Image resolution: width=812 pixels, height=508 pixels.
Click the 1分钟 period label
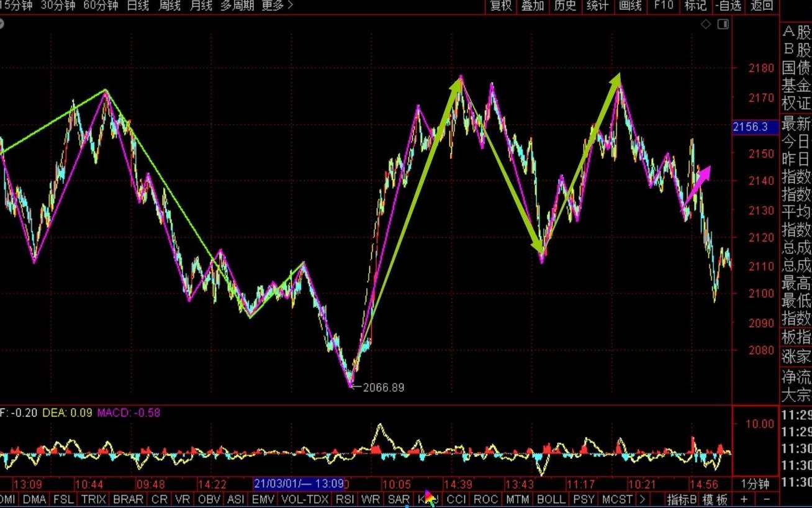(755, 484)
